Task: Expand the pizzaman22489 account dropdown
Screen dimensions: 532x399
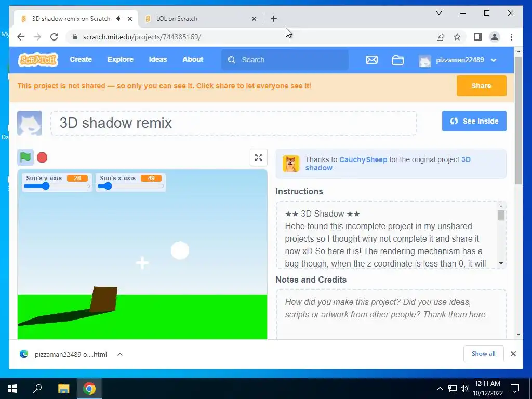Action: point(494,60)
